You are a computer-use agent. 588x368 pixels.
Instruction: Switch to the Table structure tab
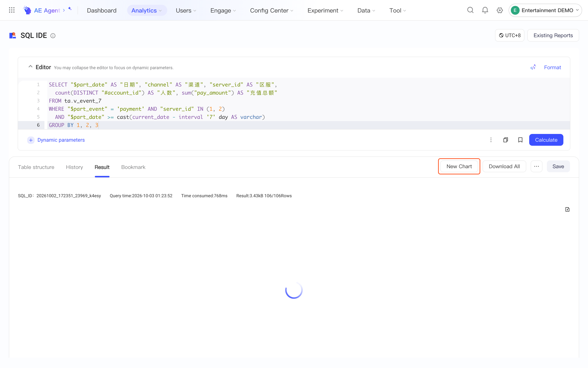36,167
